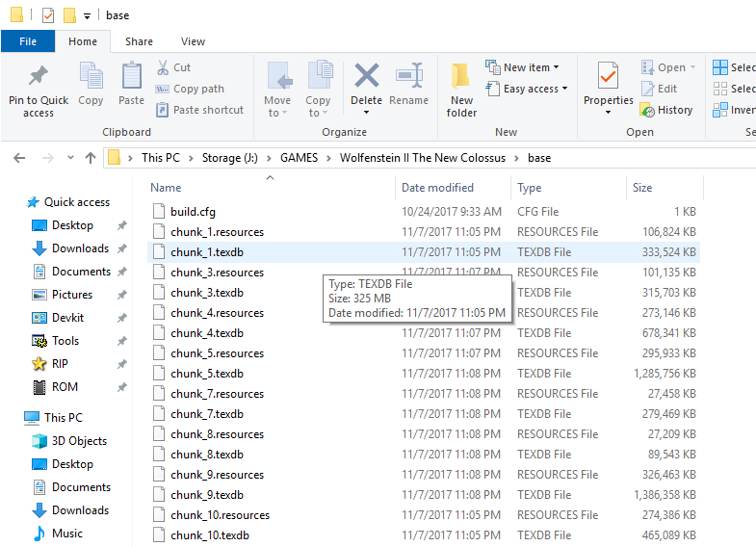
Task: Click the Up one level arrow
Action: click(x=91, y=158)
